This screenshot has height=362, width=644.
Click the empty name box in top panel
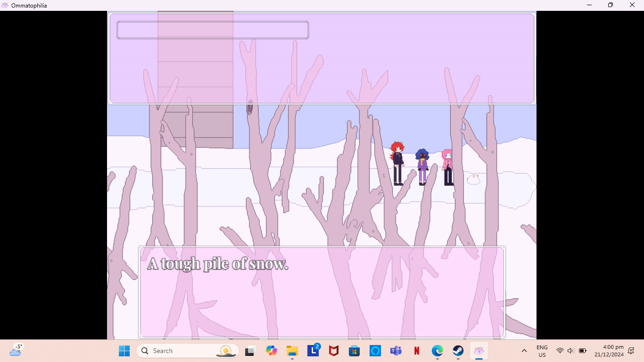coord(213,30)
